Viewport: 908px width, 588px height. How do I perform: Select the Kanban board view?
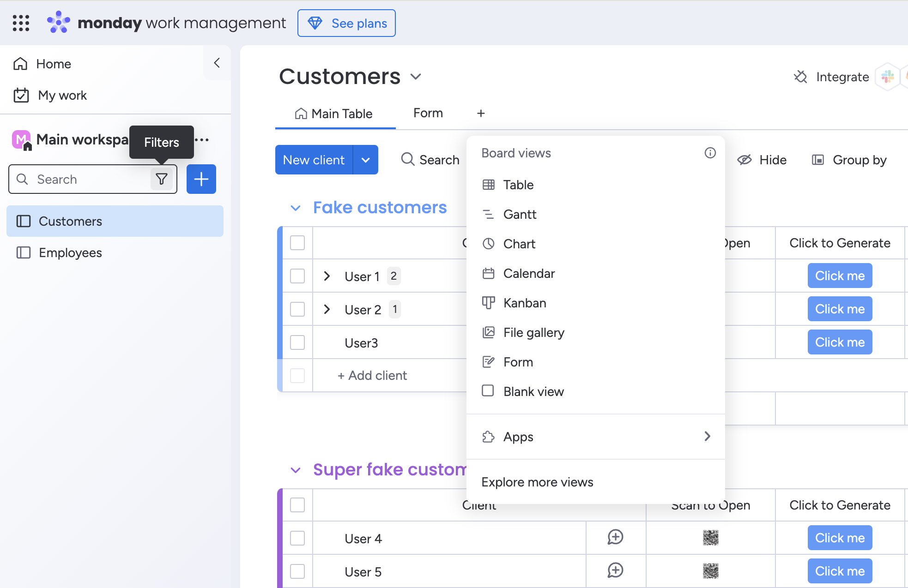pos(525,303)
